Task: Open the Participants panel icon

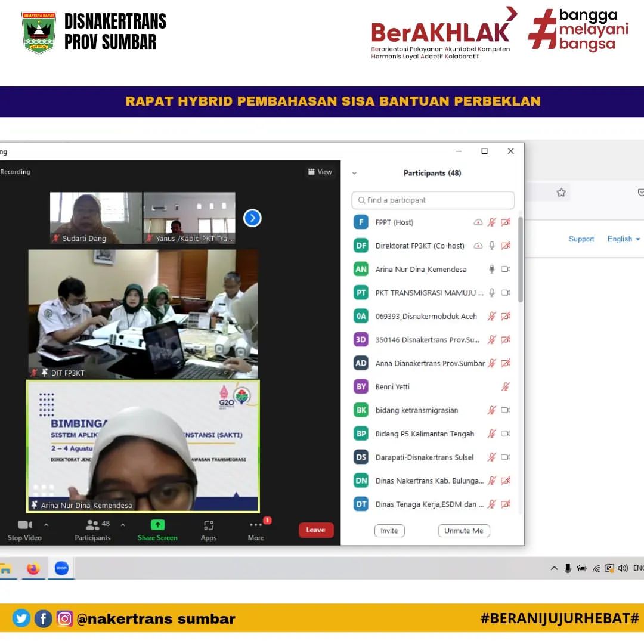Action: pyautogui.click(x=92, y=525)
